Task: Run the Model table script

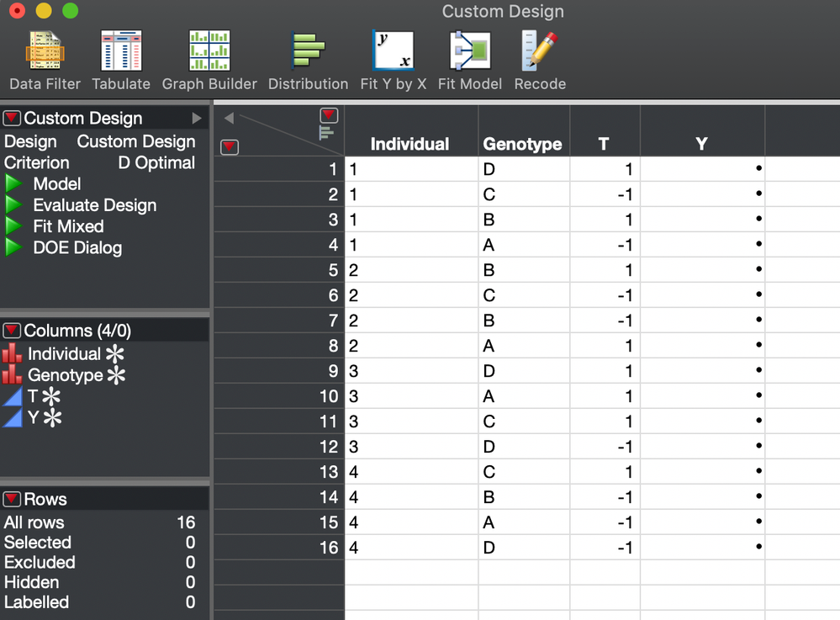Action: pyautogui.click(x=13, y=183)
